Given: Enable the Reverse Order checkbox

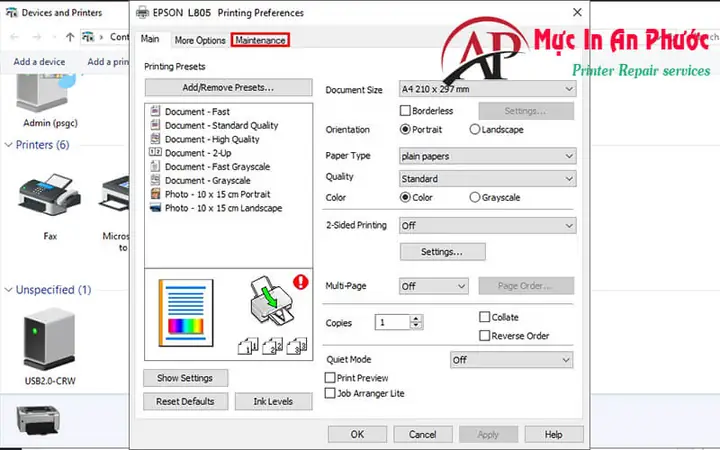Looking at the screenshot, I should click(x=484, y=336).
